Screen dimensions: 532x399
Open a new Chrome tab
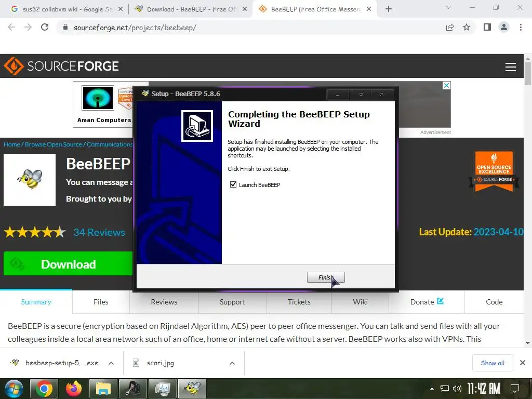tap(389, 9)
